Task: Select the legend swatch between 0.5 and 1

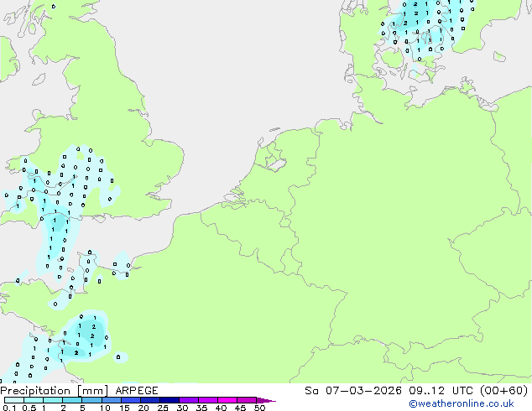Action: 34,400
